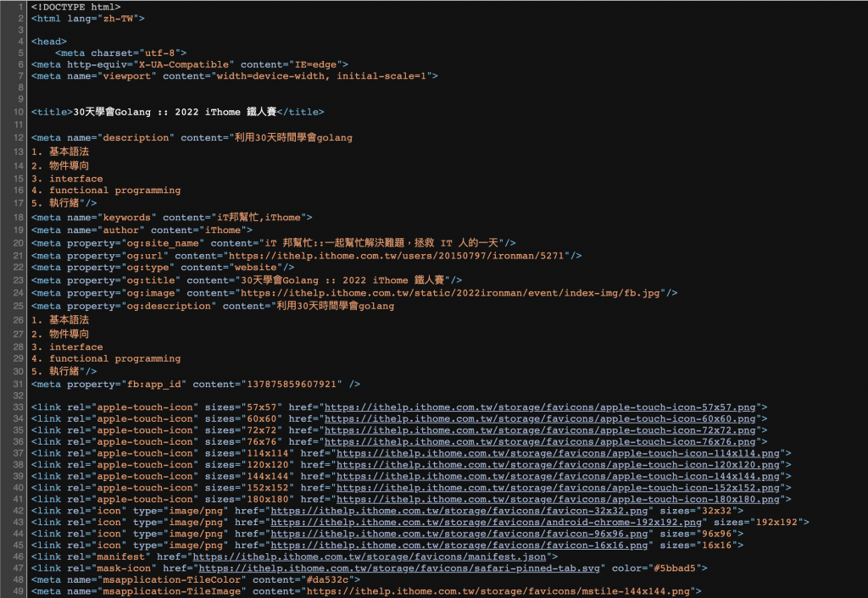Screen dimensions: 868x598
Task: Follow the android-chrome-192x192.png link
Action: 486,523
